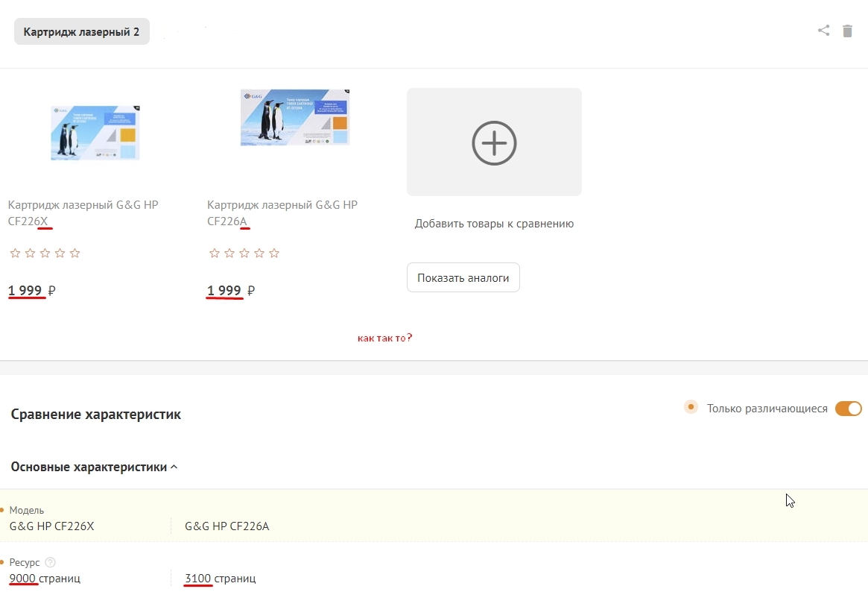Rate CF226X cartridge with first star

15,253
